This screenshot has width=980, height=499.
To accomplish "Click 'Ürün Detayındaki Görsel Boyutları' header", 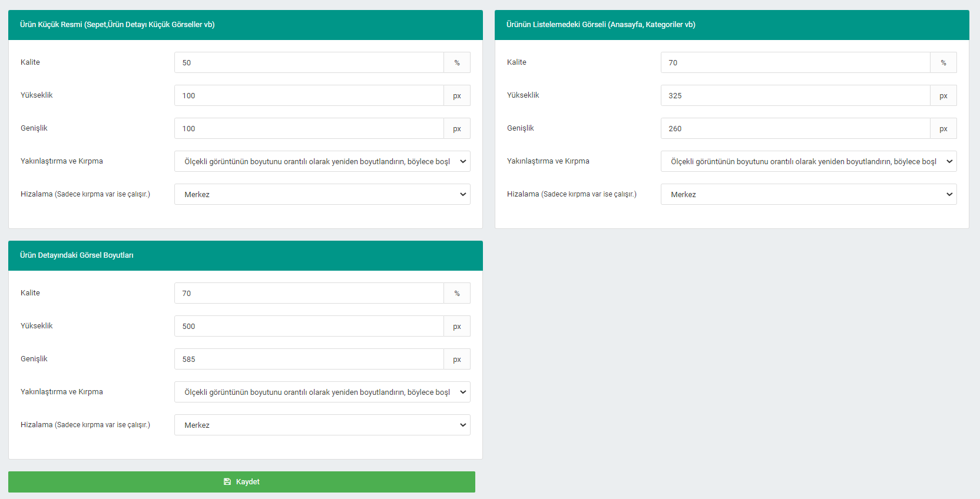I will tap(246, 255).
